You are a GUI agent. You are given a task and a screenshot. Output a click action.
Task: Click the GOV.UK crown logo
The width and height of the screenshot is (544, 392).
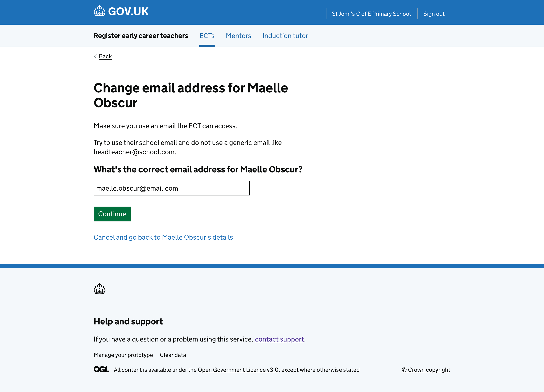(100, 11)
